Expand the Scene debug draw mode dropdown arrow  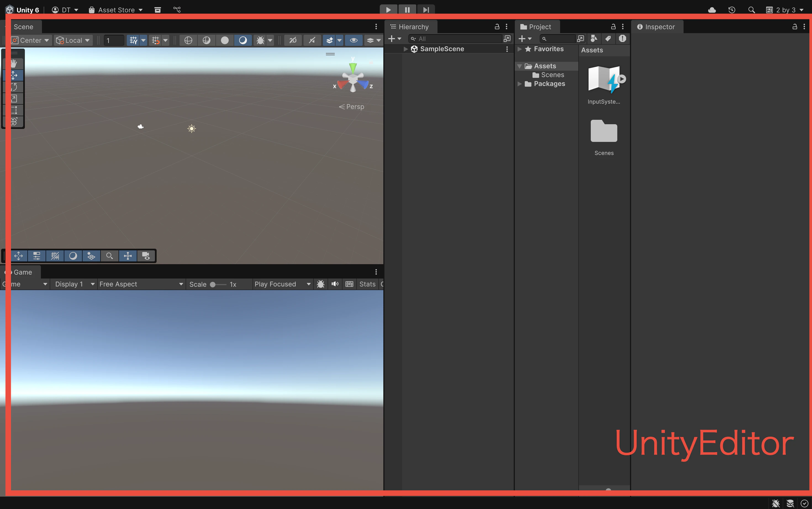point(270,40)
